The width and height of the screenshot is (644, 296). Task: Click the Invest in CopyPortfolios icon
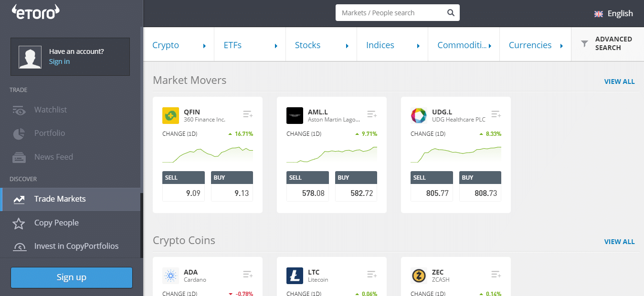(19, 247)
